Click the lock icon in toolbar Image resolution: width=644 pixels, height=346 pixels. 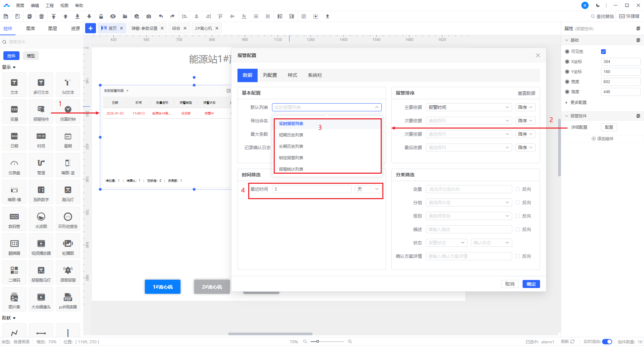point(101,16)
